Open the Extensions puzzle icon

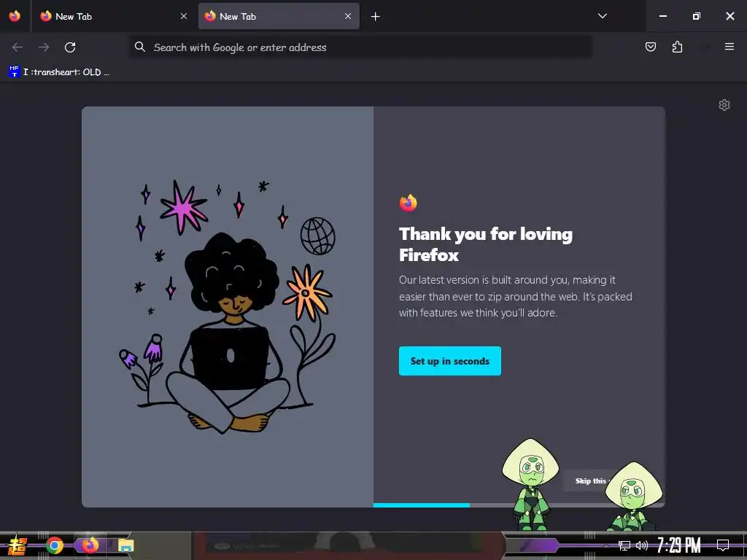[677, 47]
